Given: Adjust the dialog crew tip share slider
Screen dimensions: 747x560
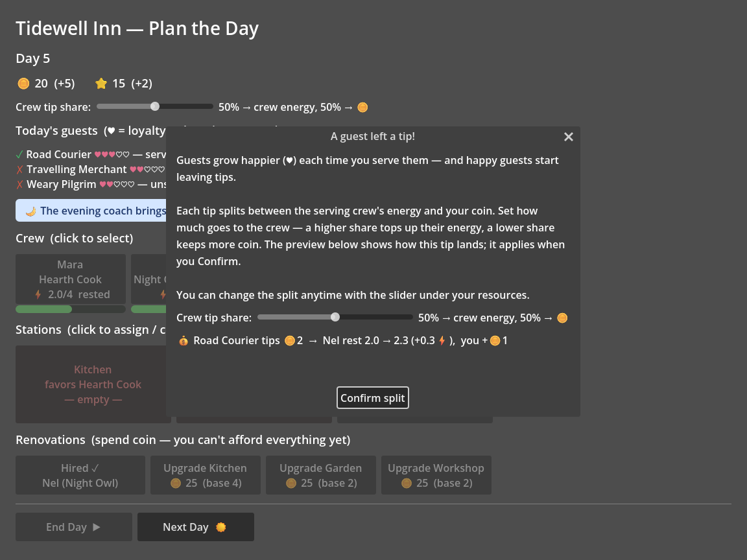Looking at the screenshot, I should click(335, 317).
